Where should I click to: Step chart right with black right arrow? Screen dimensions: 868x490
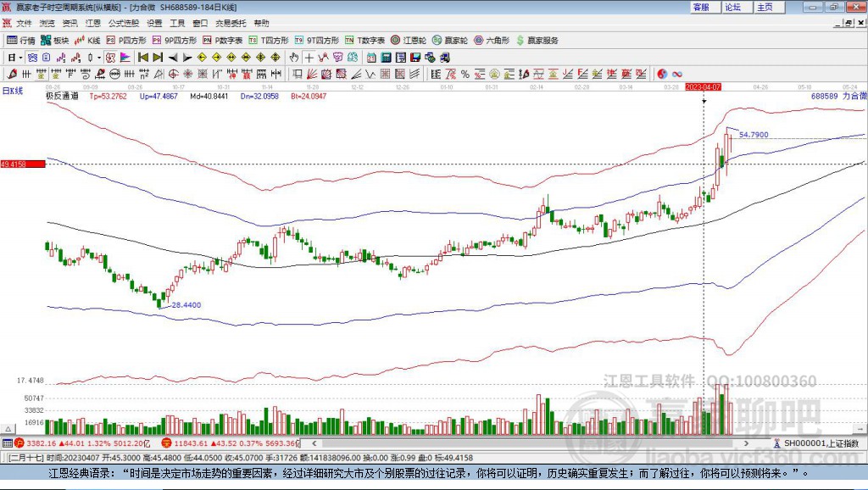click(x=187, y=58)
